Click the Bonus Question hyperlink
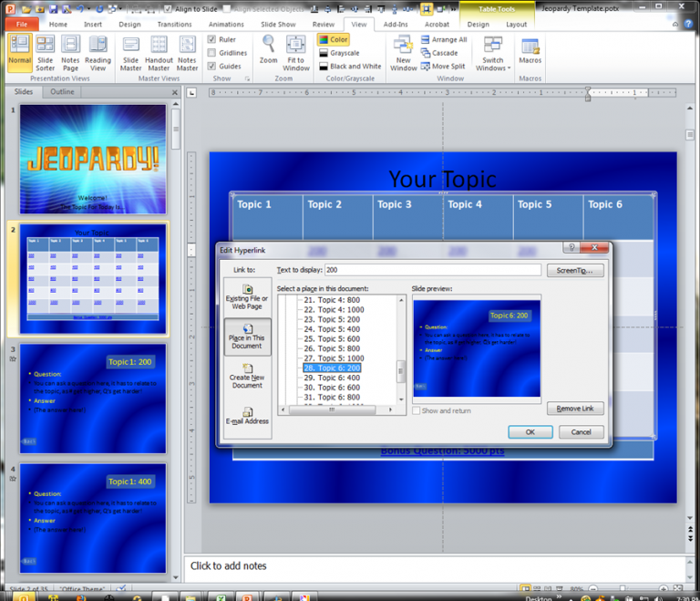This screenshot has width=700, height=601. [442, 451]
